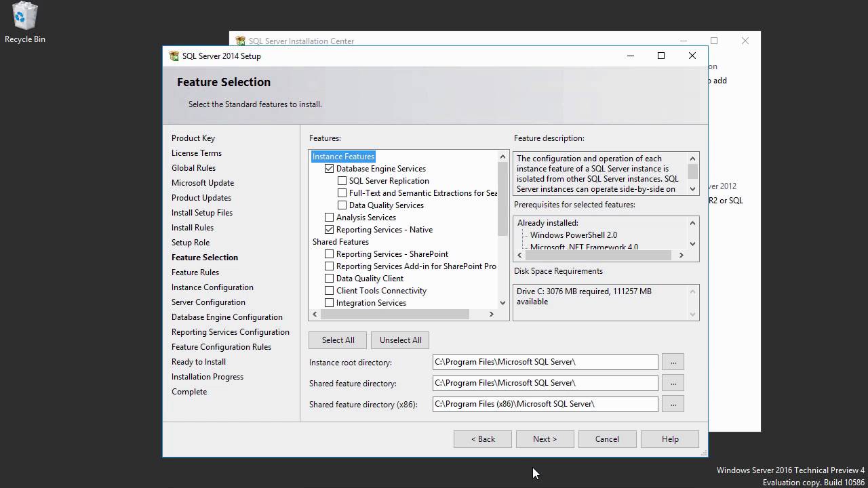Select the Install Rules step
Screen dimensions: 868x488
tap(193, 228)
